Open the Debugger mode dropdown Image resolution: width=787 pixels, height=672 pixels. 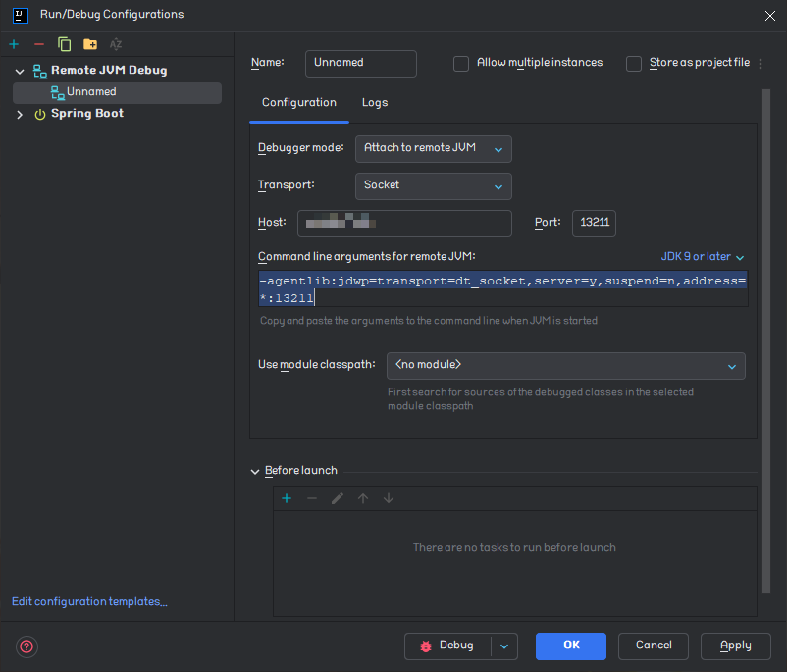(x=433, y=148)
